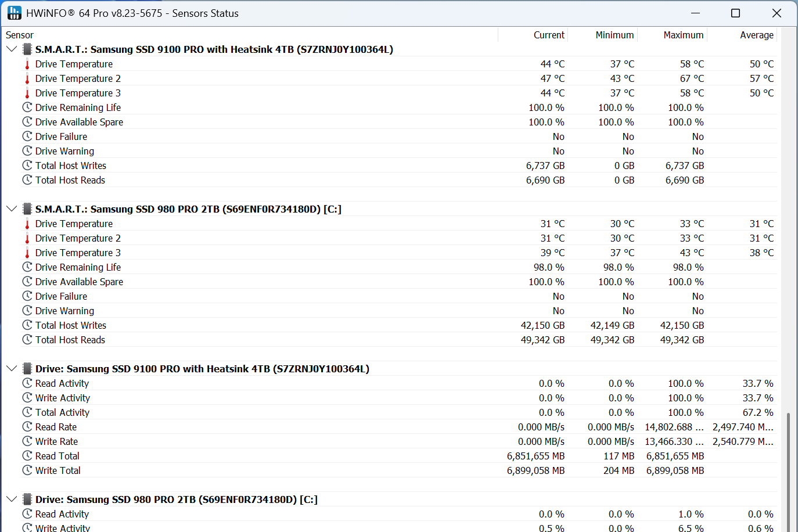Click thermometer icon of 9100 PRO Drive Temperature 3

click(x=27, y=93)
